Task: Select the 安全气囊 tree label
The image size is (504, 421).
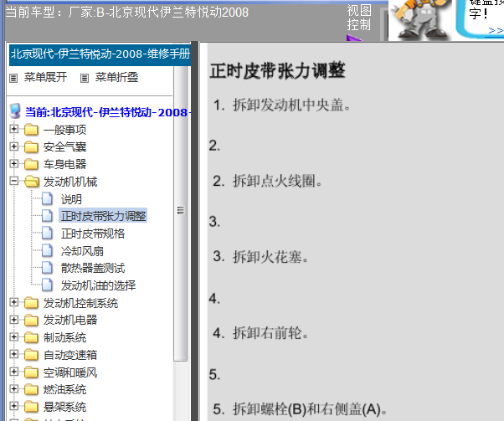Action: click(x=64, y=147)
